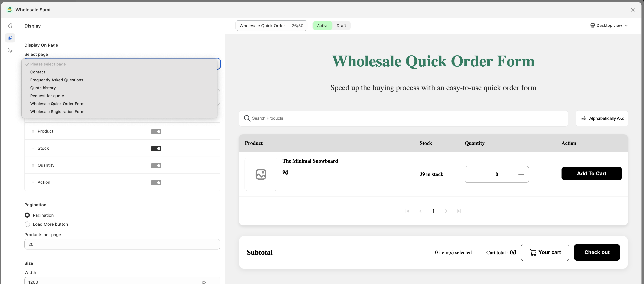Choose Wholesale Quick Order Form from list
This screenshot has height=284, width=644.
click(57, 104)
